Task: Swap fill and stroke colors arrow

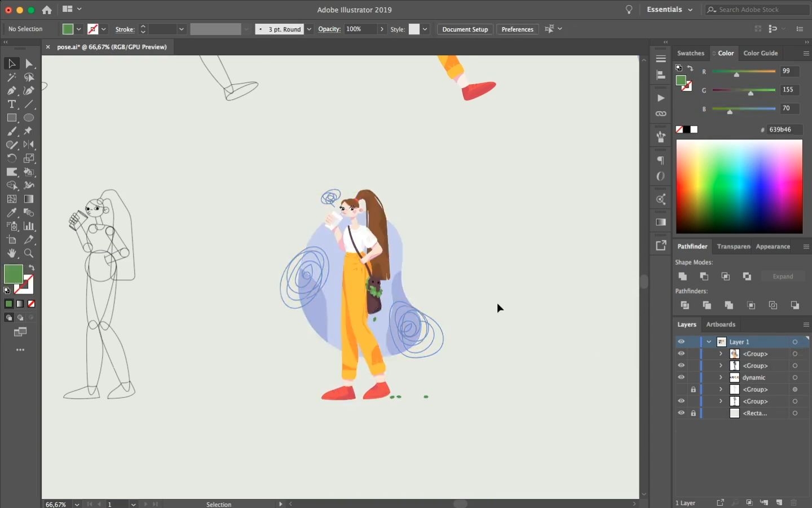Action: 32,268
